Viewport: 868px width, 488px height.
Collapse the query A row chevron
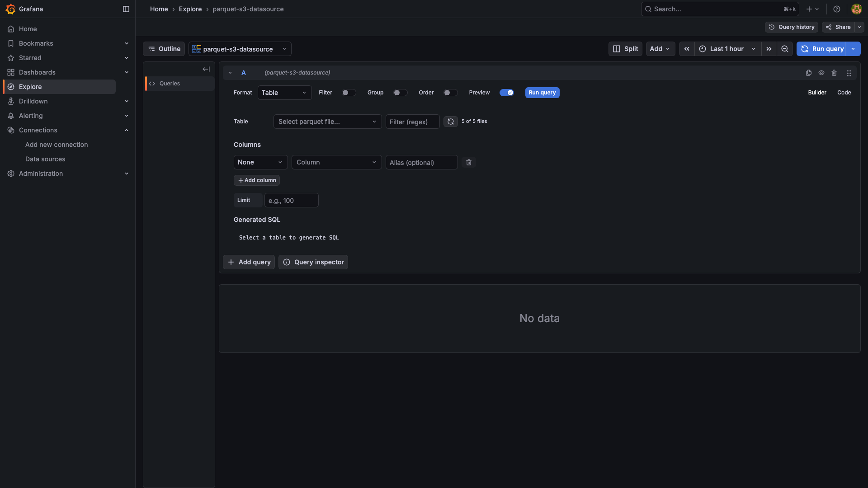(x=230, y=73)
